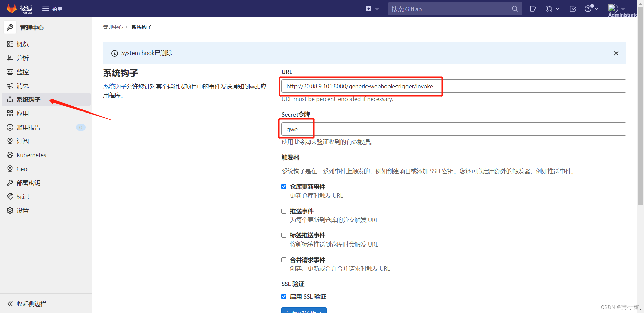Screen dimensions: 644x313
Task: Click the GitLab fox logo
Action: click(12, 9)
